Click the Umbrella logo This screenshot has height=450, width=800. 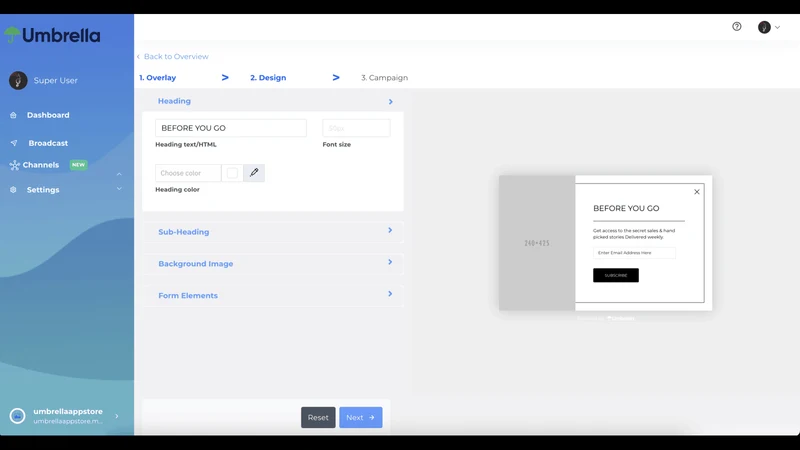click(52, 35)
